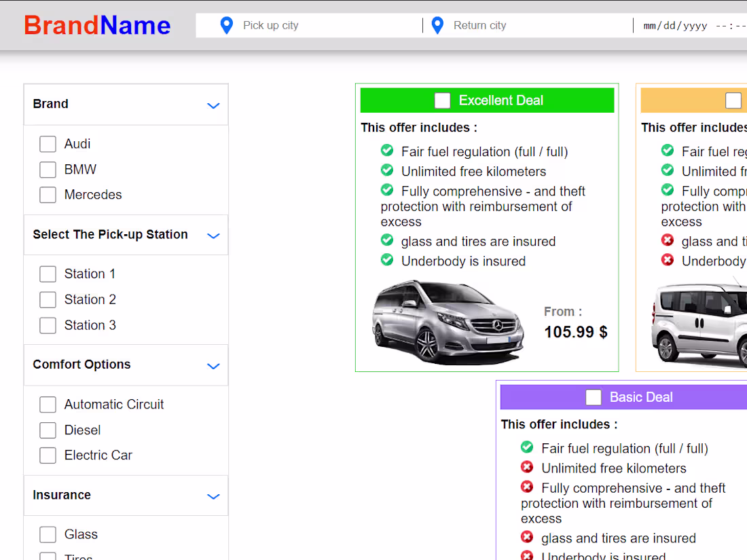Click green check beside glass and tires, Excellent Deal
The image size is (747, 560).
click(387, 240)
